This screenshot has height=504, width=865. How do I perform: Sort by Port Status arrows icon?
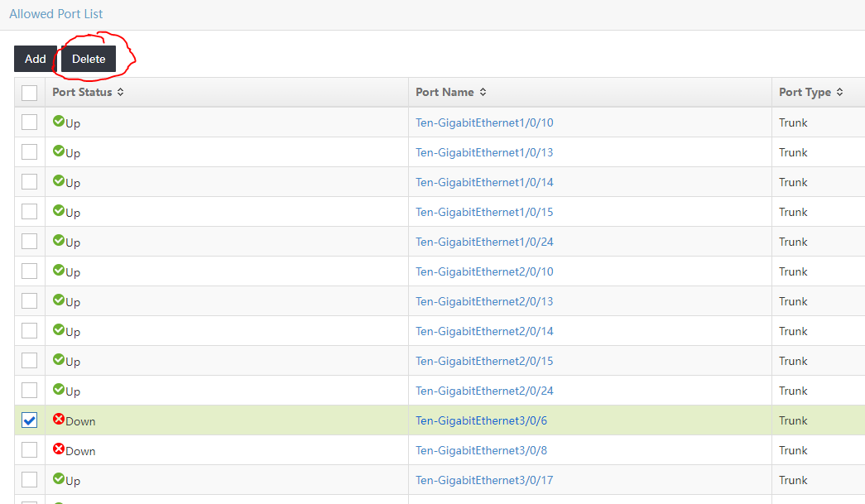pos(121,92)
